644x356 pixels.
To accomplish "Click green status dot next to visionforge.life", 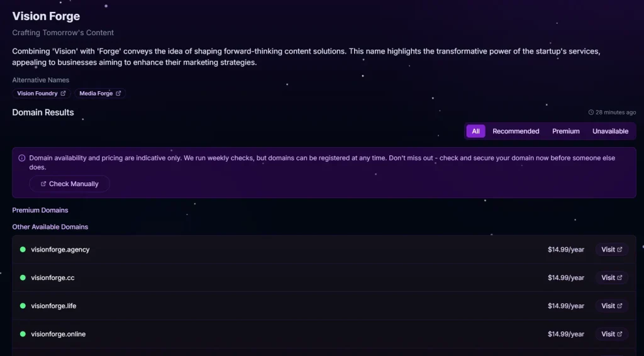I will pos(23,306).
